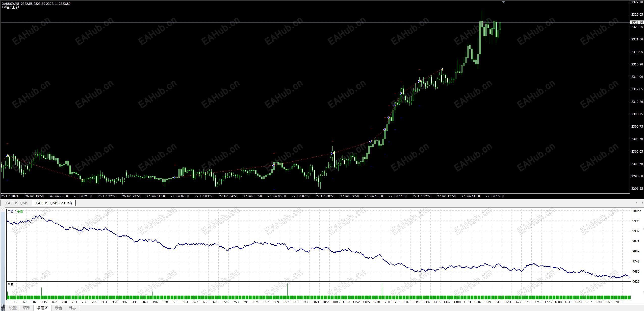The image size is (644, 311).
Task: Click the trade arrow near 27 Jun 02:50
Action: pyautogui.click(x=174, y=178)
